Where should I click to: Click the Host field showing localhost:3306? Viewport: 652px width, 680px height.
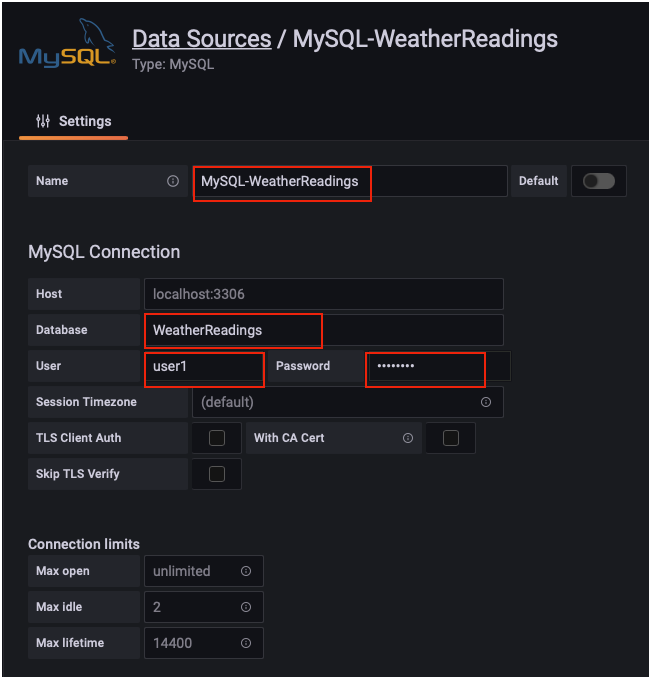click(324, 294)
